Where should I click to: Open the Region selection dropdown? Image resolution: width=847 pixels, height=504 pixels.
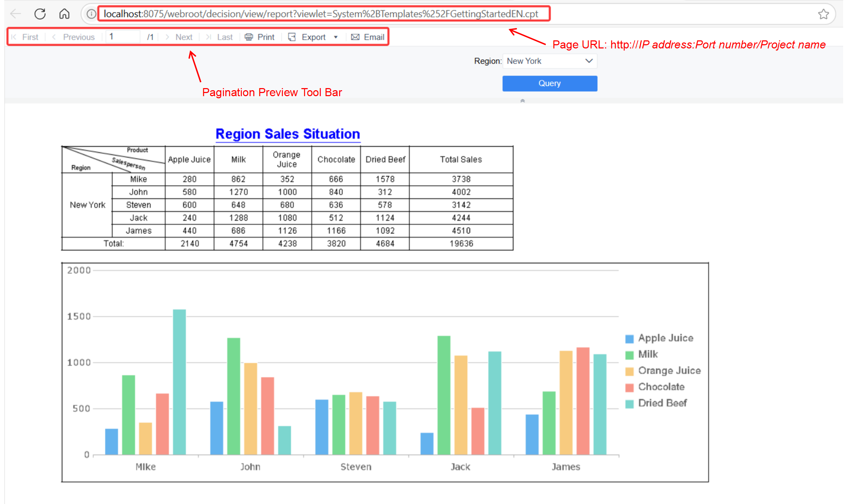click(x=588, y=61)
